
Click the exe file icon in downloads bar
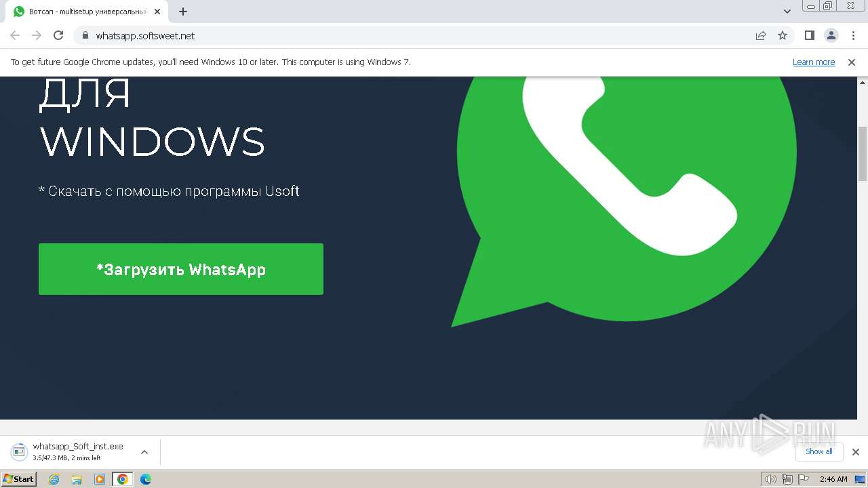pos(19,451)
